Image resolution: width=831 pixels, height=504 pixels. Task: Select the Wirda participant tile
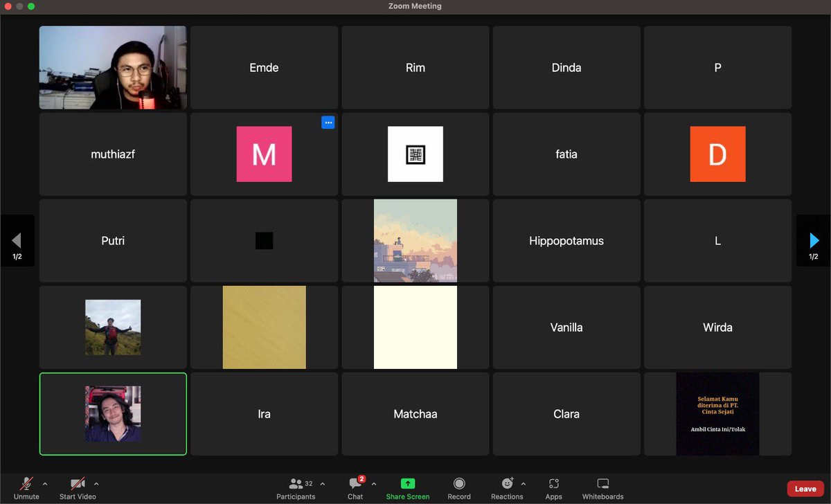coord(717,327)
